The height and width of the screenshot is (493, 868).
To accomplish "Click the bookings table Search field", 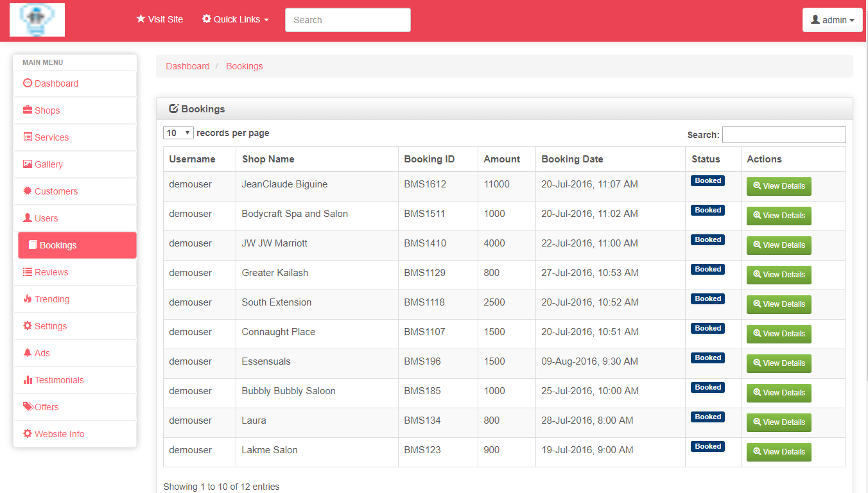I will [783, 135].
